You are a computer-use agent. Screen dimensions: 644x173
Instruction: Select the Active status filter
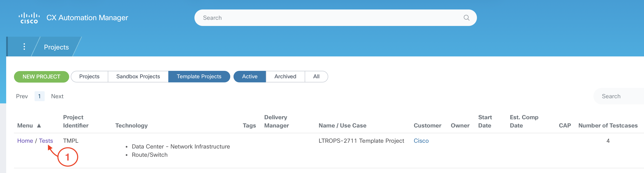pyautogui.click(x=250, y=77)
